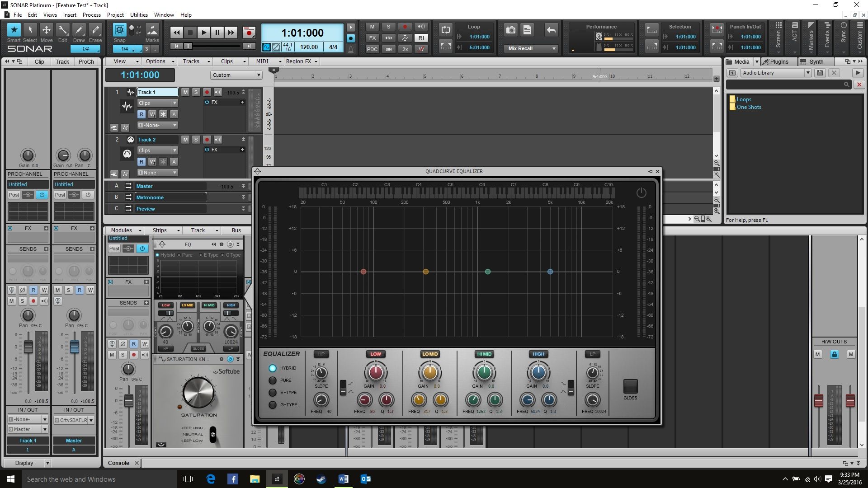Click the FX button on Track 2

tap(214, 150)
